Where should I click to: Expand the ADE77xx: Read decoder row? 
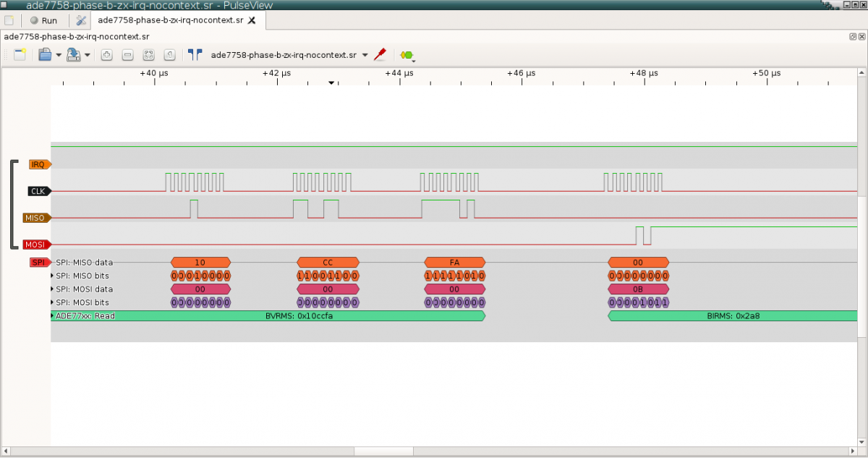[52, 315]
